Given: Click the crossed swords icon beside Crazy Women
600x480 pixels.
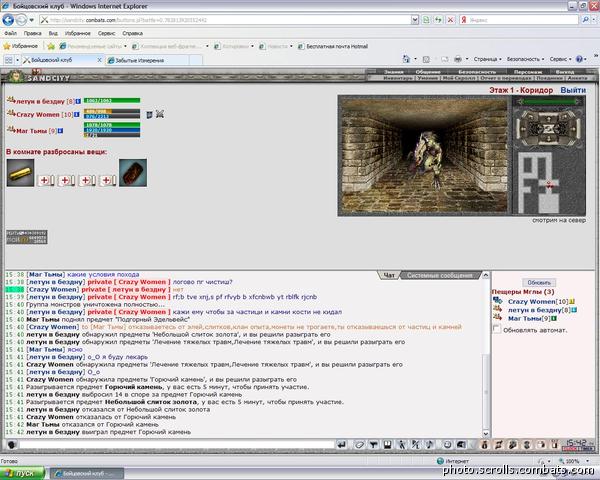Looking at the screenshot, I should 160,114.
